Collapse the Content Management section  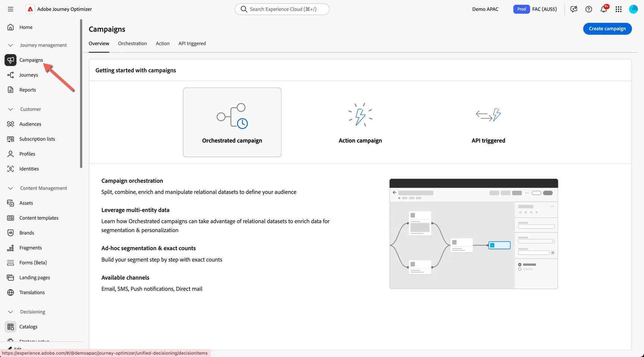(x=10, y=188)
